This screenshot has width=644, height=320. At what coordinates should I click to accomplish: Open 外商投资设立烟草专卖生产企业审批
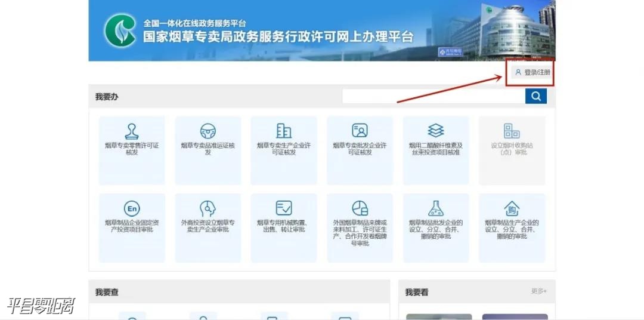(x=208, y=228)
